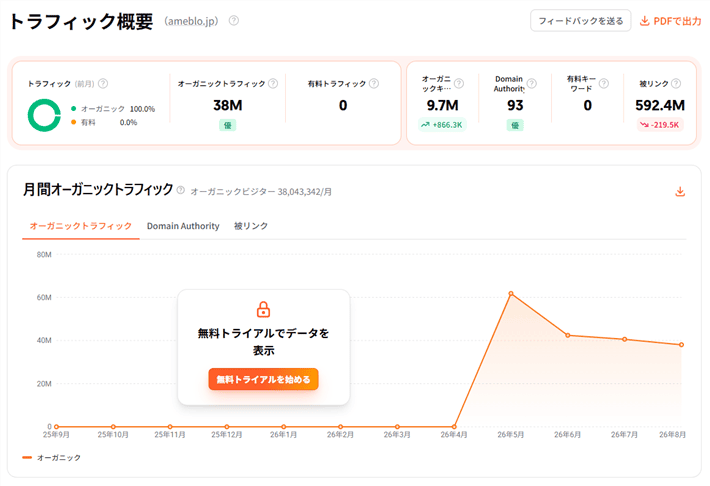The height and width of the screenshot is (486, 710).
Task: Select the オーガニックトラフィック tab
Action: tap(81, 226)
